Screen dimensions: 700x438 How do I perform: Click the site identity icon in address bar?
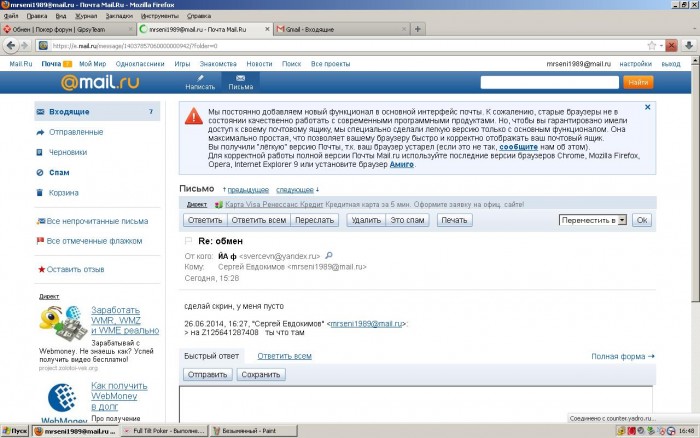[x=43, y=46]
